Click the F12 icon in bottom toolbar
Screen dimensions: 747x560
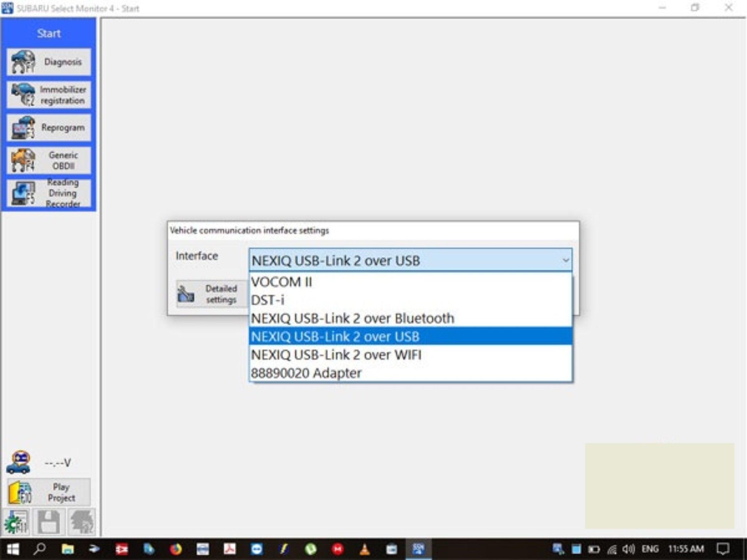point(81,522)
